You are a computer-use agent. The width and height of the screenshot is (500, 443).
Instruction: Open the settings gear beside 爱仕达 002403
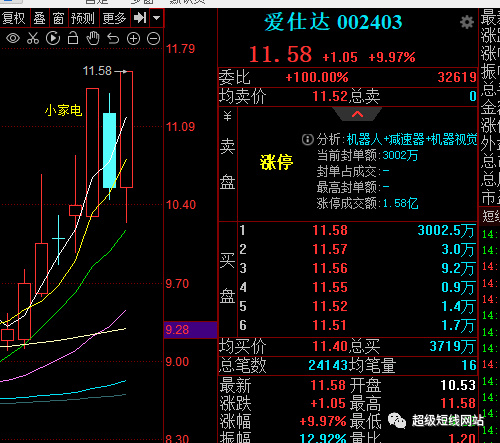pos(467,22)
